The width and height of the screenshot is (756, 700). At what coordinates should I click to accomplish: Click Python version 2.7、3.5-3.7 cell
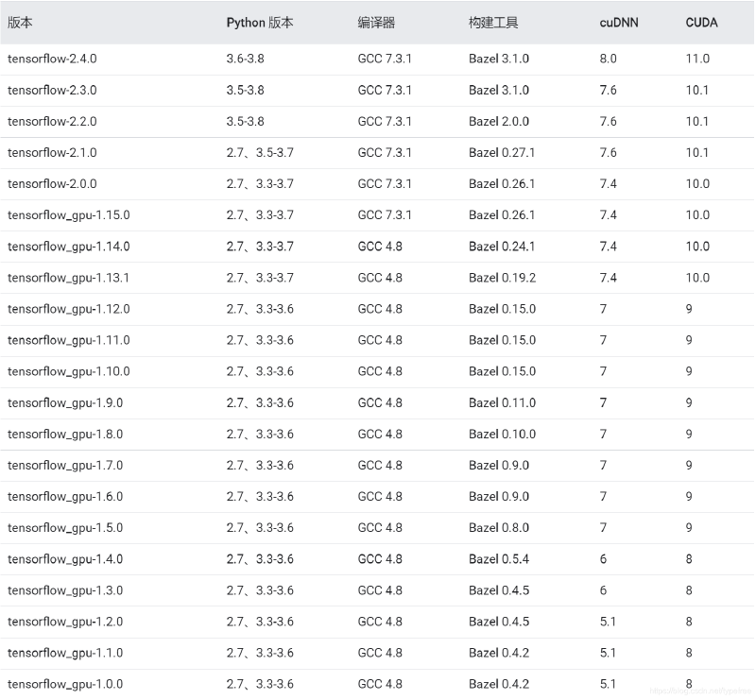point(260,153)
